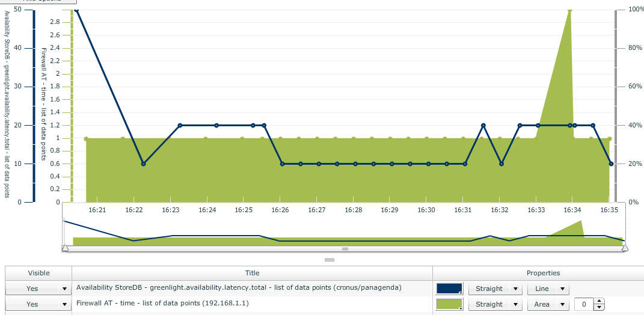This screenshot has width=644, height=315.
Task: Select the Firewall AT title row cell
Action: click(x=252, y=304)
